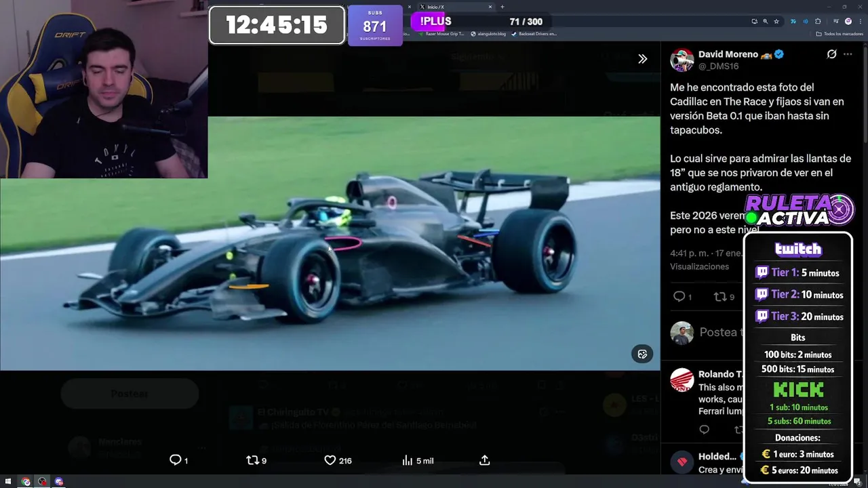Reply to Rolando T.'s comment icon

(x=704, y=430)
